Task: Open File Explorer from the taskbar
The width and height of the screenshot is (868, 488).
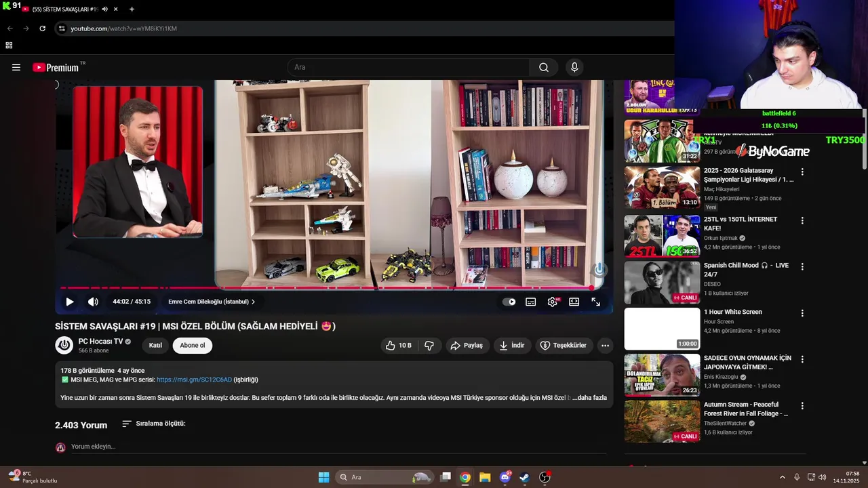Action: pyautogui.click(x=485, y=477)
